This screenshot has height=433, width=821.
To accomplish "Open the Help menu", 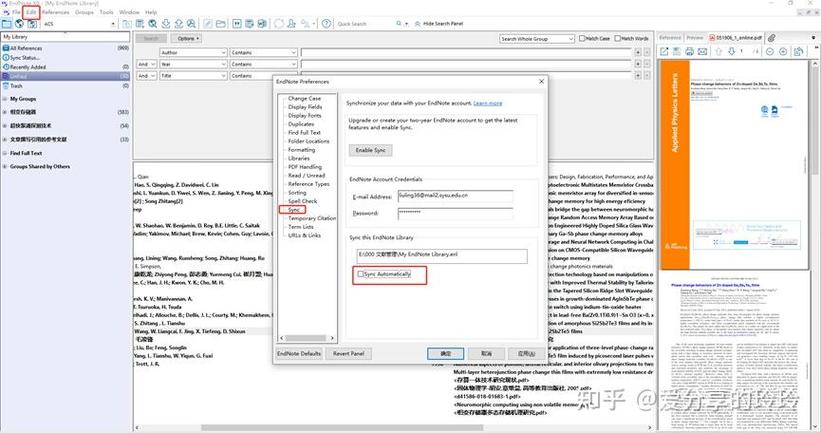I will (151, 12).
